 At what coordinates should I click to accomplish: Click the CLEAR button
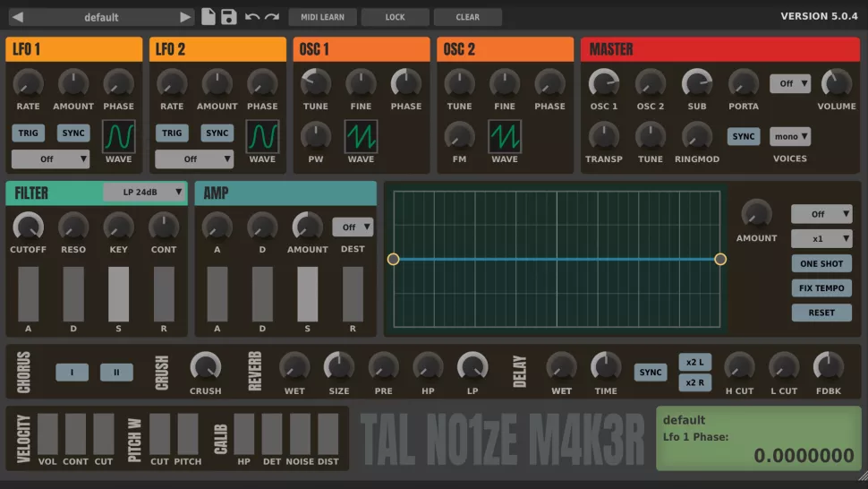[x=468, y=17]
